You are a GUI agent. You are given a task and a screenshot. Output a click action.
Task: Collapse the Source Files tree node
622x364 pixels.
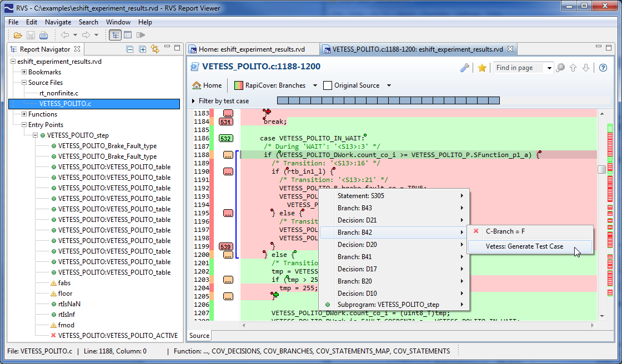pos(24,83)
